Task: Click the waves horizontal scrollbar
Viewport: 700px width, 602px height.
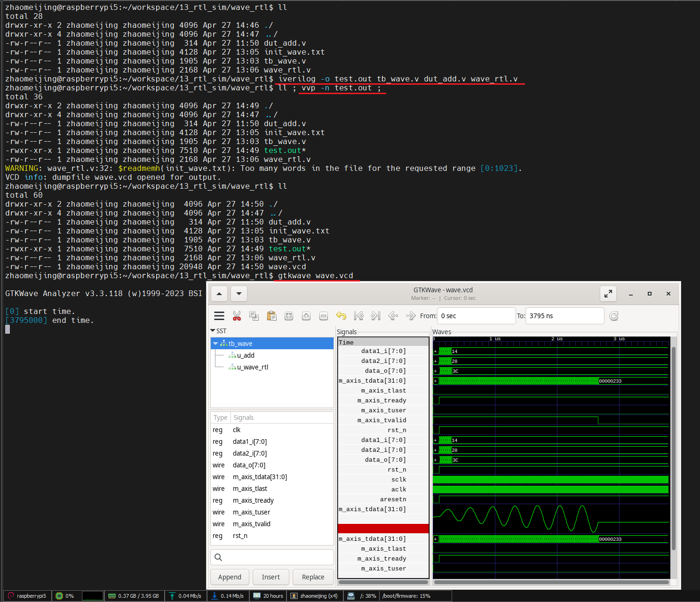Action: point(551,582)
